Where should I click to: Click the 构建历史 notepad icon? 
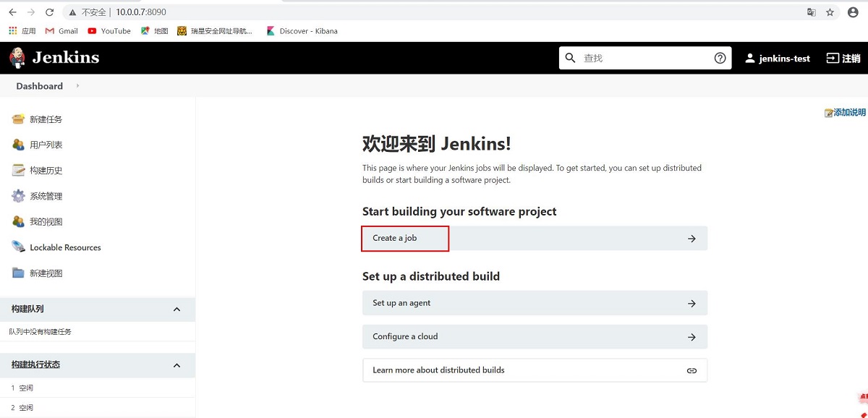pos(18,171)
